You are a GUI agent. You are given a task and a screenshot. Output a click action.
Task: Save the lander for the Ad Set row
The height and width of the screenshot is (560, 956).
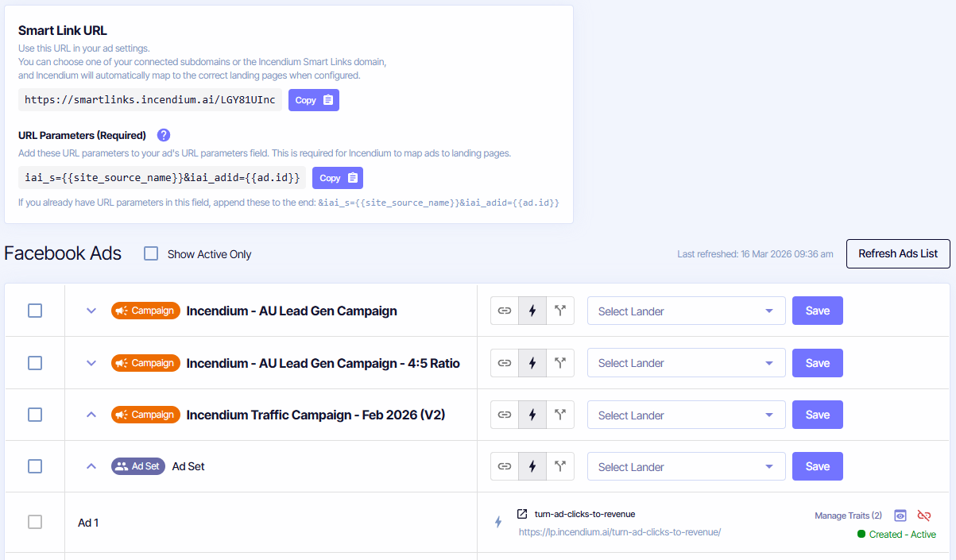pyautogui.click(x=818, y=466)
